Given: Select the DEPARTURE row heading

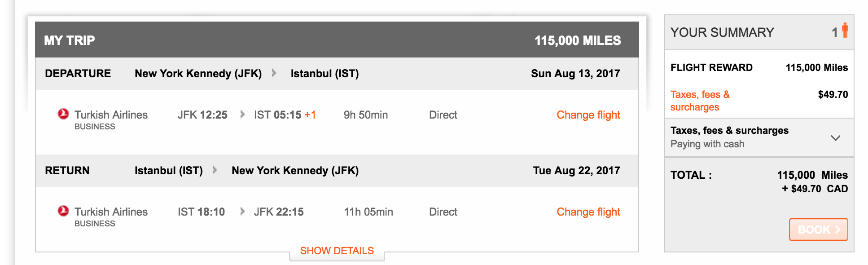Looking at the screenshot, I should coord(78,73).
